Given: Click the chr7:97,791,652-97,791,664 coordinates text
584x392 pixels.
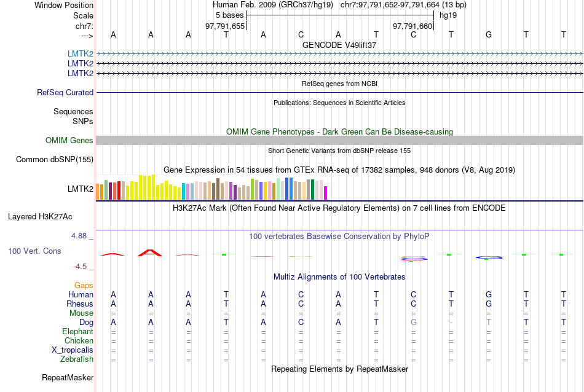Looking at the screenshot, I should (403, 5).
